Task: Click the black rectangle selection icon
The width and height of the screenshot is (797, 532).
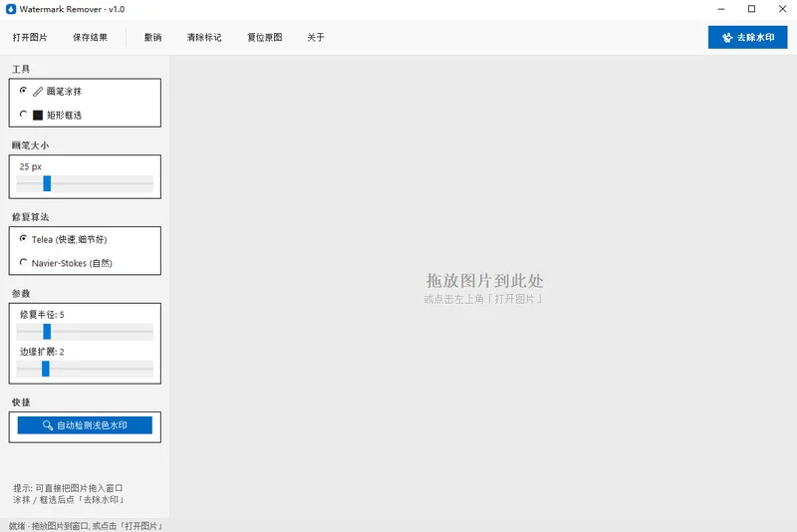Action: (38, 116)
